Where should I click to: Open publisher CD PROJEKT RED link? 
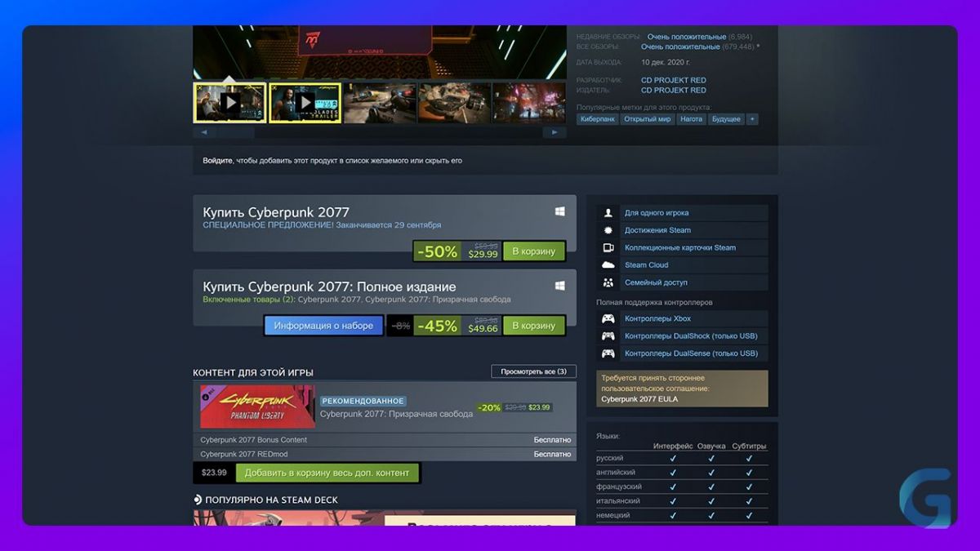(x=674, y=90)
